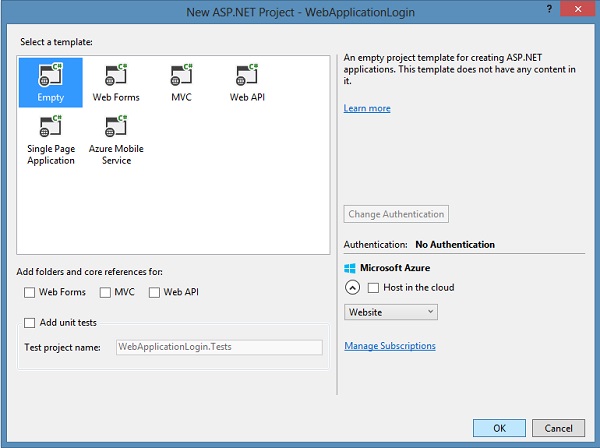Viewport: 600px width, 448px height.
Task: Click the No Authentication value
Action: (x=455, y=244)
